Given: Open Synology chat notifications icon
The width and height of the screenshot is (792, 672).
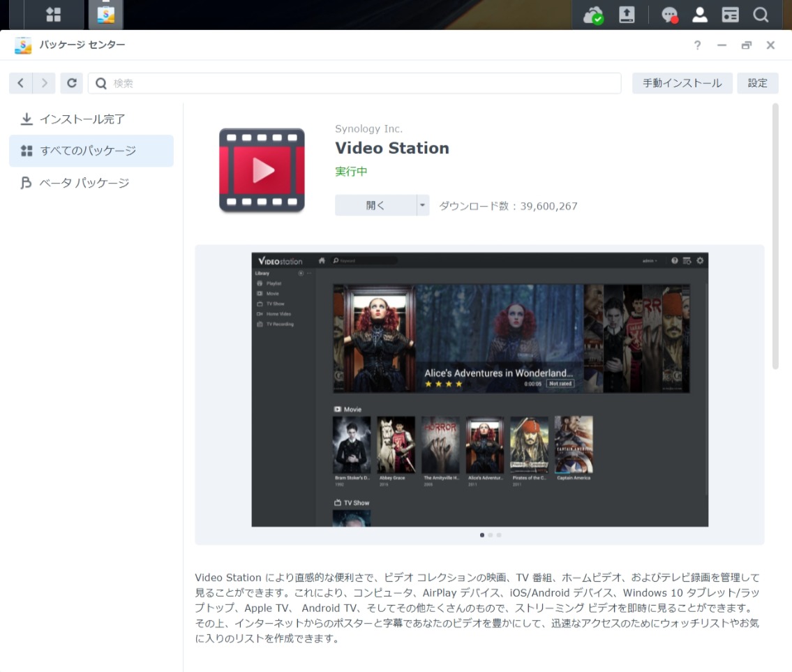Looking at the screenshot, I should [x=668, y=14].
